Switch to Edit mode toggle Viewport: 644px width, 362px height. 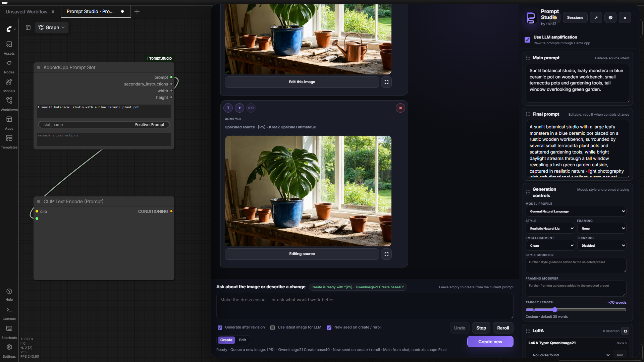(243, 340)
